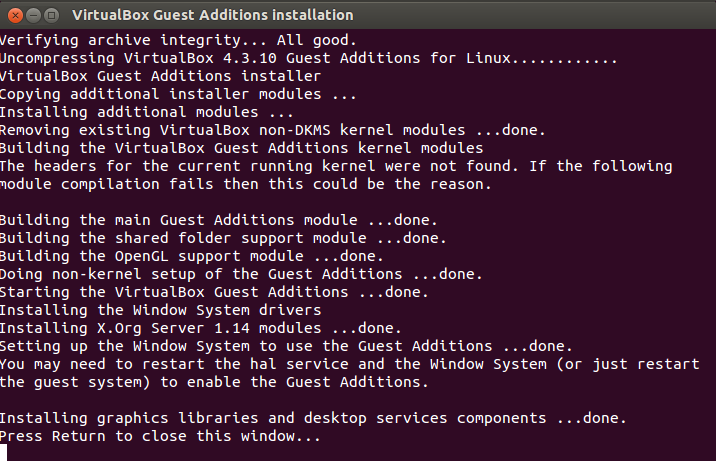Maximize the terminal window
The height and width of the screenshot is (461, 716).
[x=51, y=15]
